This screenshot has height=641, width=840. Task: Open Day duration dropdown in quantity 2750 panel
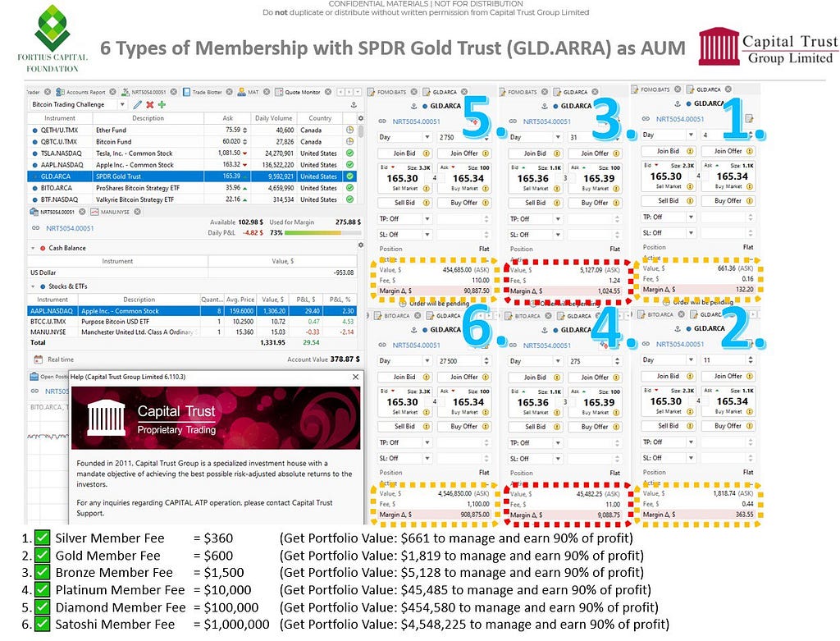click(427, 137)
